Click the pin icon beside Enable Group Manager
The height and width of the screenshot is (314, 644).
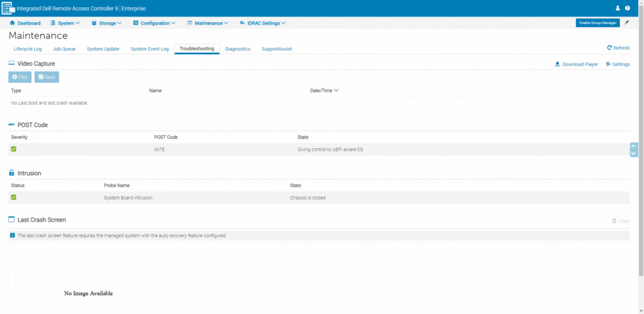point(626,23)
